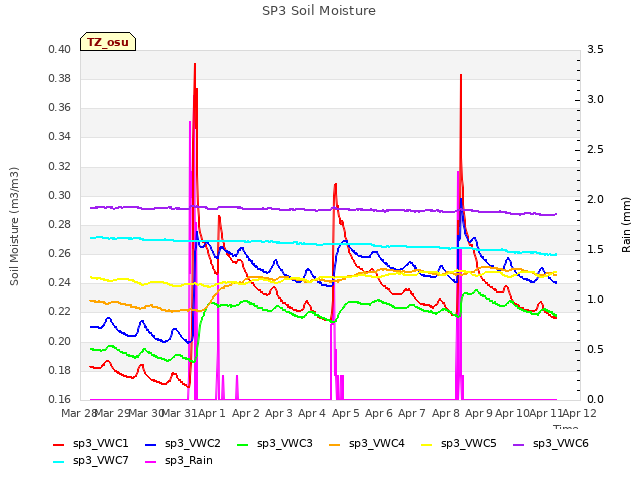Click the 0.0 right axis tick label
Screen dimensions: 640x480
pos(595,399)
